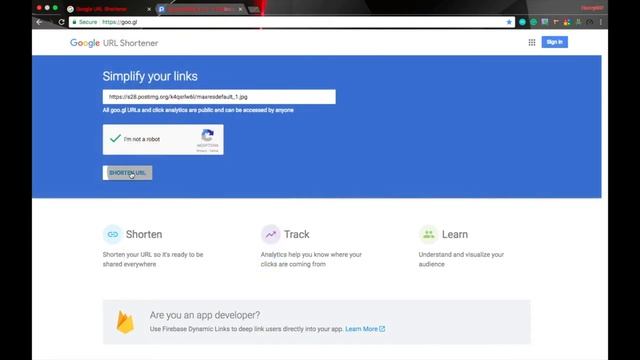Click the goo.gl browser address bar
The image size is (640, 360).
pyautogui.click(x=292, y=22)
